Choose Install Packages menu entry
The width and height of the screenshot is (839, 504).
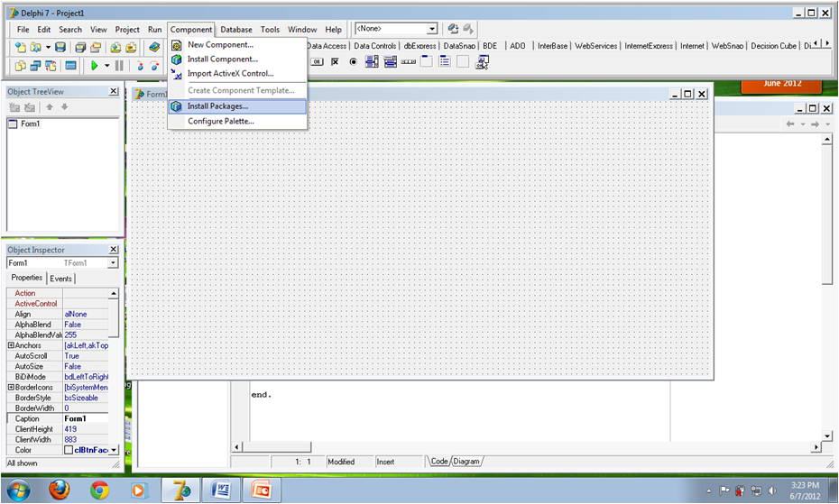click(x=237, y=106)
